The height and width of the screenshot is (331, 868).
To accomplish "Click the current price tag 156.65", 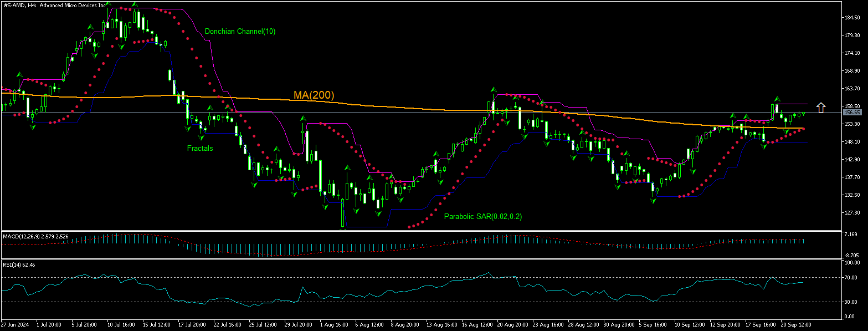I will tap(851, 113).
